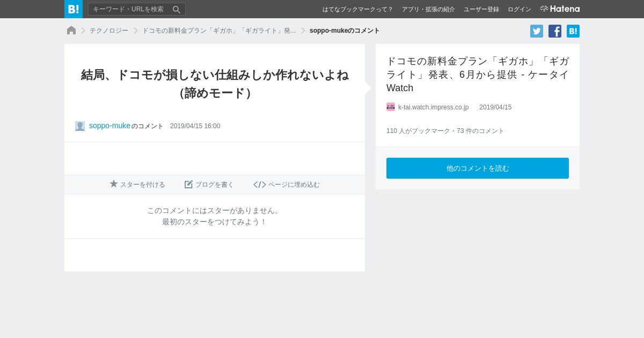Share on Facebook icon
Image resolution: width=644 pixels, height=338 pixels.
[555, 31]
